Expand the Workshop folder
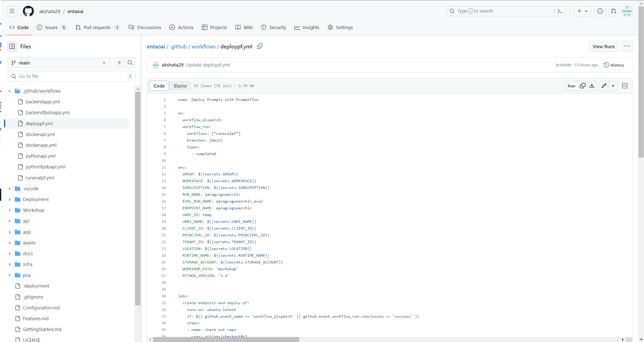This screenshot has height=342, width=644. click(x=10, y=210)
